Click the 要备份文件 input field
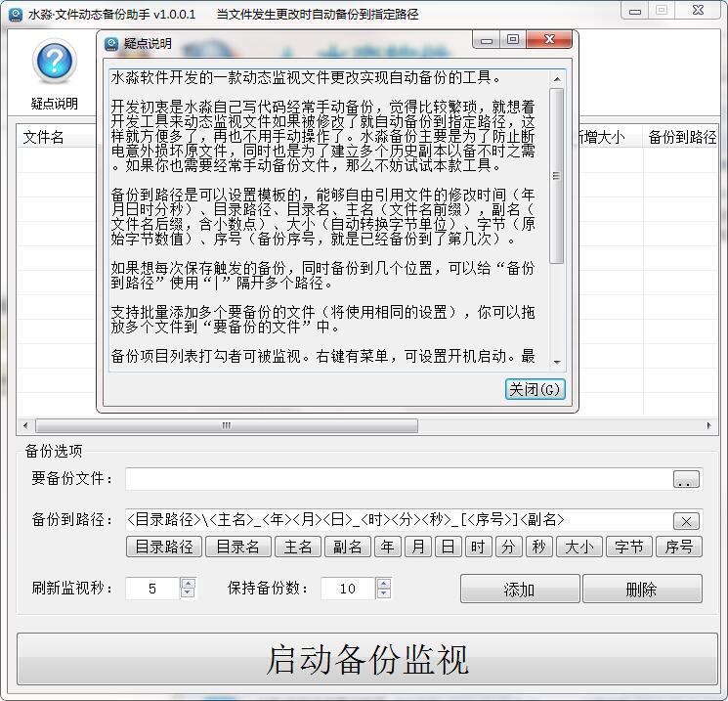 pos(399,479)
